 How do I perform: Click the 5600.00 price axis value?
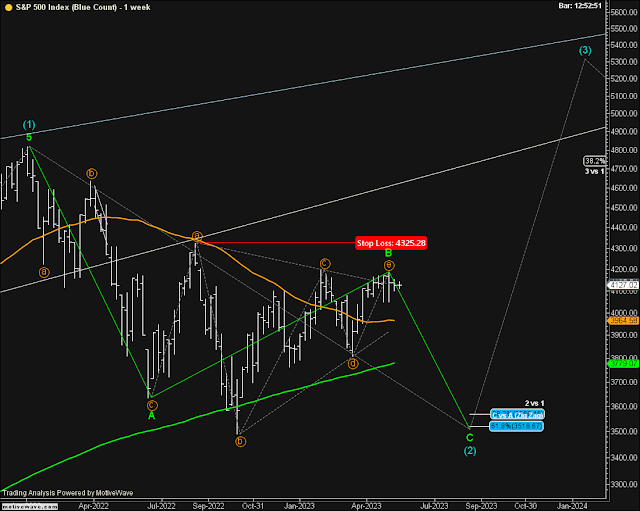(x=624, y=12)
